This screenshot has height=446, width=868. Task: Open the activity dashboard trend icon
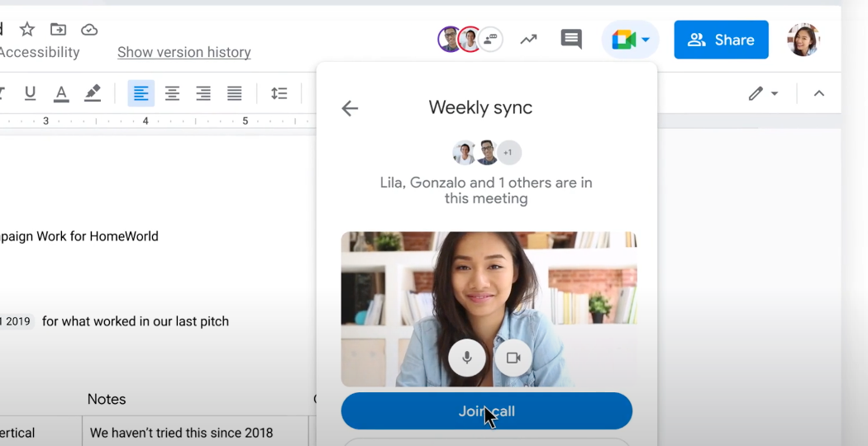pos(528,39)
